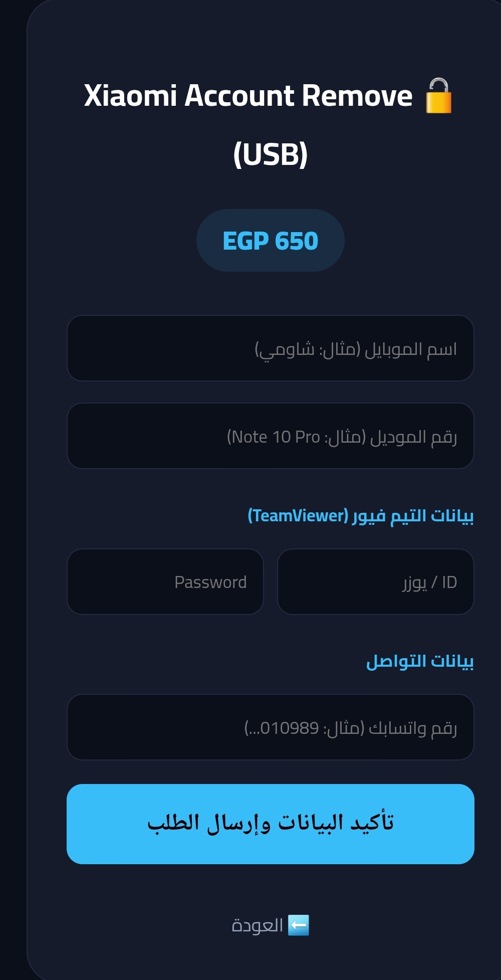Focus the رقم الموديل model input field
The width and height of the screenshot is (501, 980).
270,436
